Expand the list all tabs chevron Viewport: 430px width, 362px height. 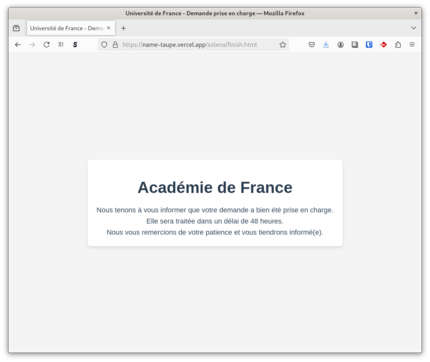(x=414, y=28)
